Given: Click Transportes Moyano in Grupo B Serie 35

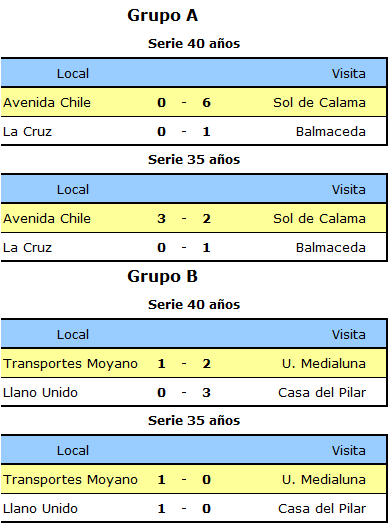Looking at the screenshot, I should point(70,480).
